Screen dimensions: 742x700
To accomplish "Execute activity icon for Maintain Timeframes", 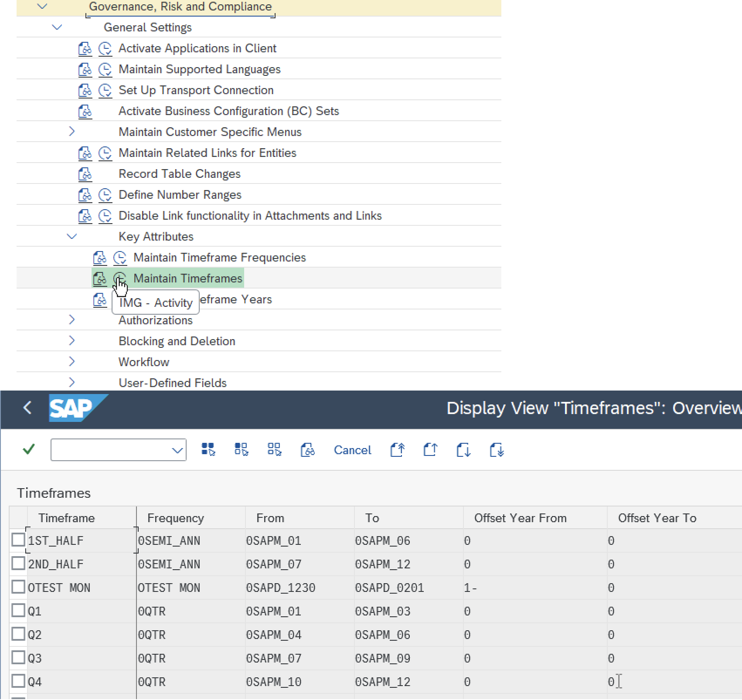I will [x=120, y=279].
